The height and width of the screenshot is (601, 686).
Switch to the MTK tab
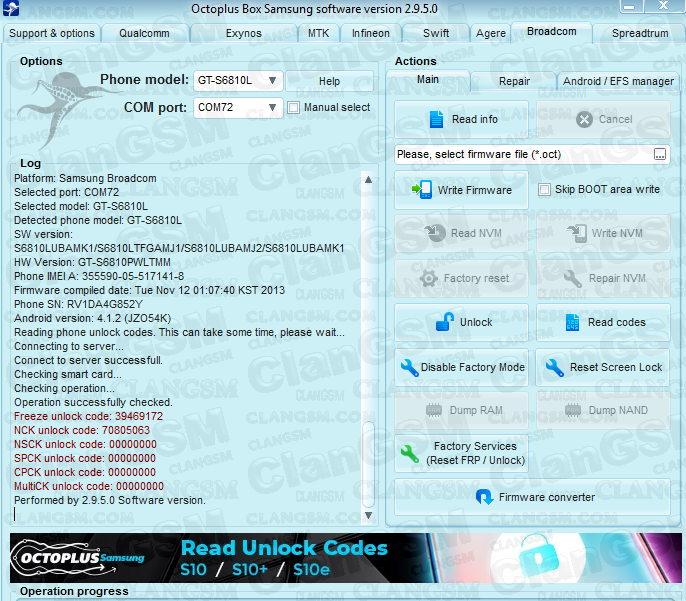click(318, 33)
